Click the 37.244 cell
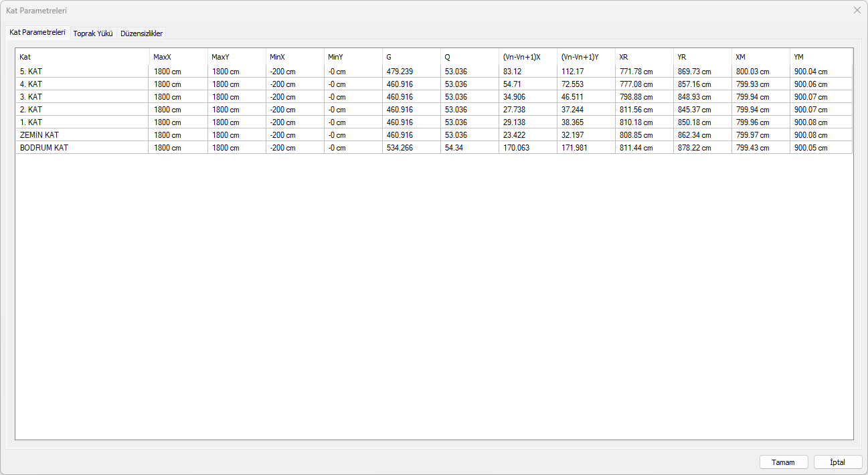868x475 pixels. (586, 110)
